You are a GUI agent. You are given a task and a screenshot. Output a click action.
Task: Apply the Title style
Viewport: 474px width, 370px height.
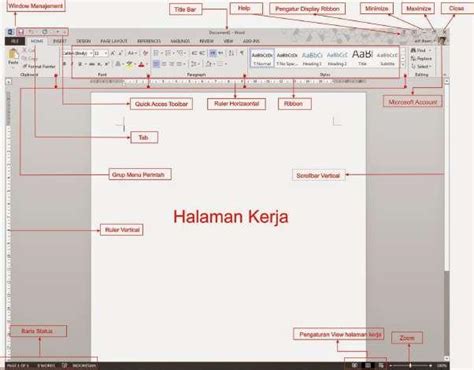pyautogui.click(x=362, y=58)
